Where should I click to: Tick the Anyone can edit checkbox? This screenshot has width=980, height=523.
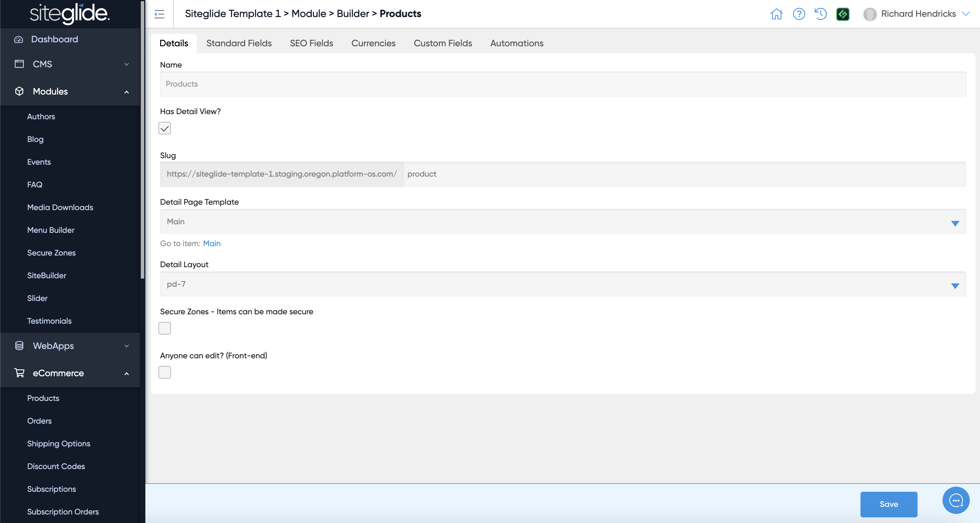click(x=165, y=372)
